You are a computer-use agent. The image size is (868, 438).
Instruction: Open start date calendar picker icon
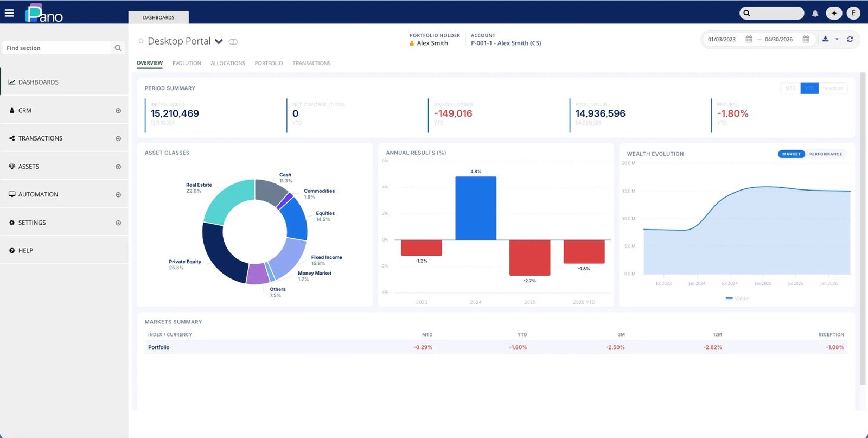[x=749, y=39]
